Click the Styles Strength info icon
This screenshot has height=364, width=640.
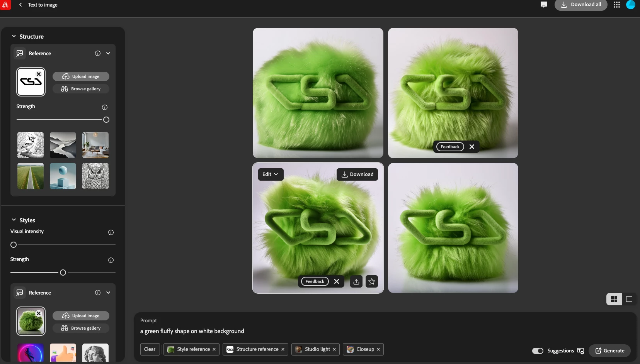pos(111,260)
